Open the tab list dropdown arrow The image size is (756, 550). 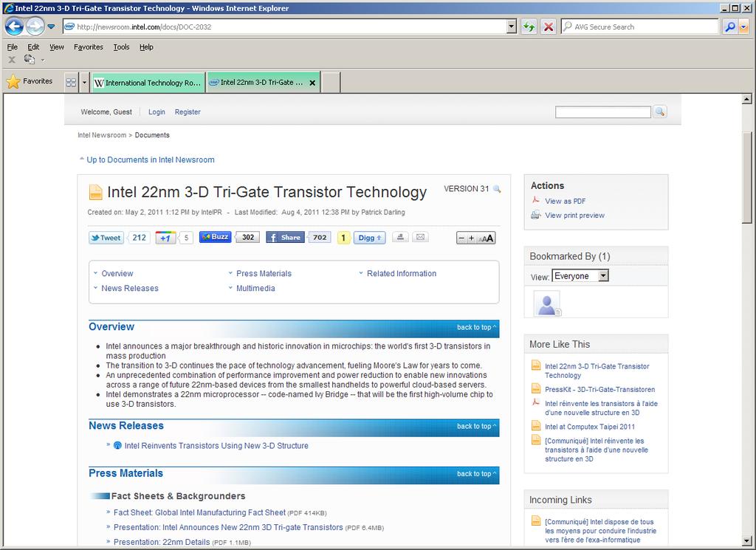click(84, 83)
